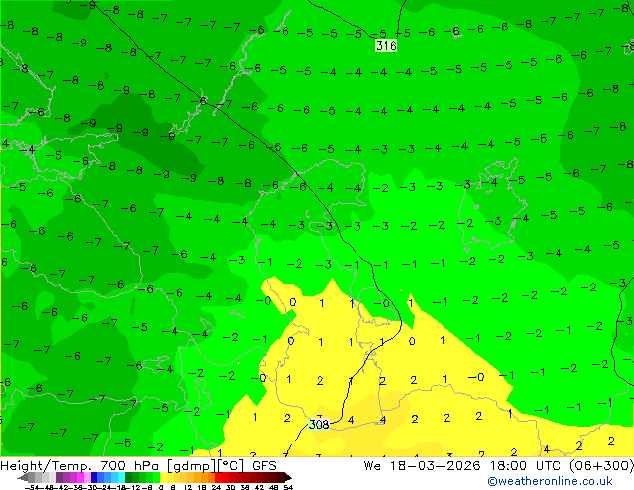Click the dark maroon right legend arrow

[288, 477]
